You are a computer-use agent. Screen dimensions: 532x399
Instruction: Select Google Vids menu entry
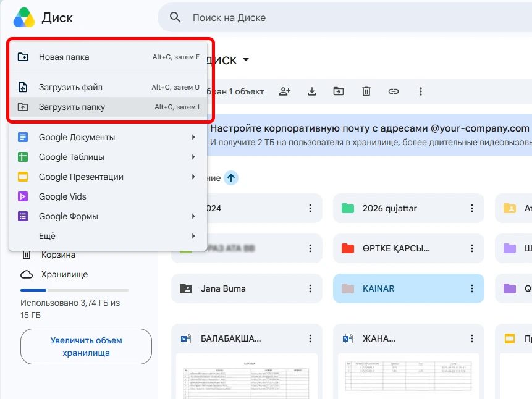click(108, 196)
